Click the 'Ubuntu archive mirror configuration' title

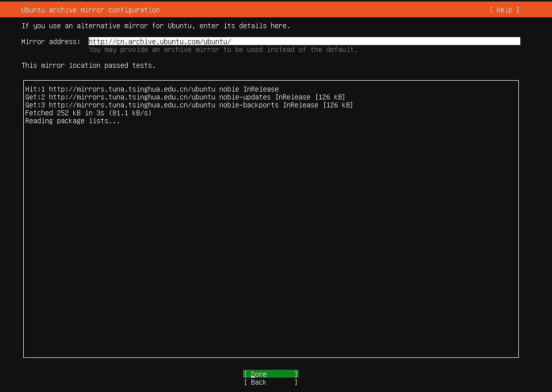click(x=91, y=10)
